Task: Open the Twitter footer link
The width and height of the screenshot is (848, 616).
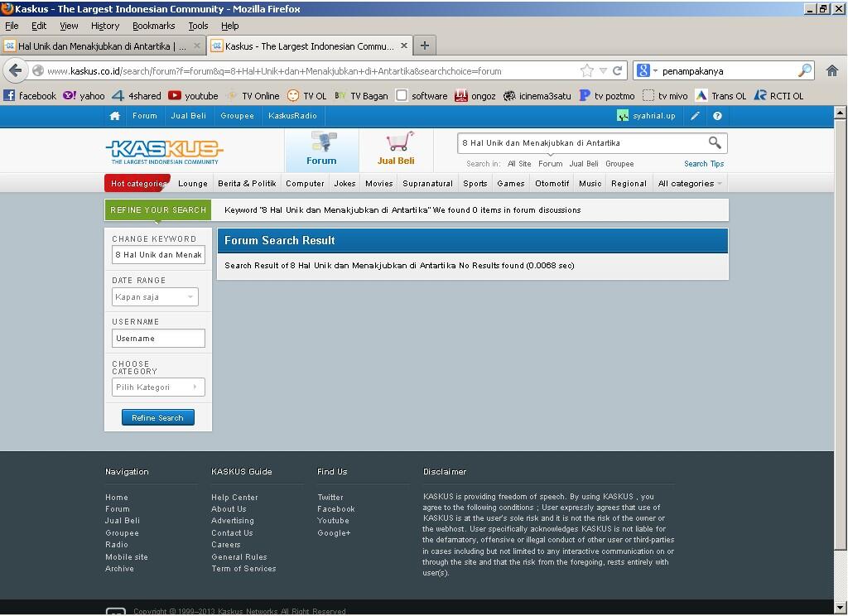Action: click(x=330, y=497)
